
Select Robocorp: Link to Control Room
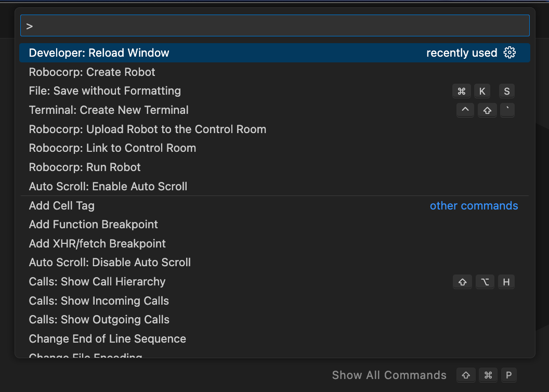tap(275, 148)
